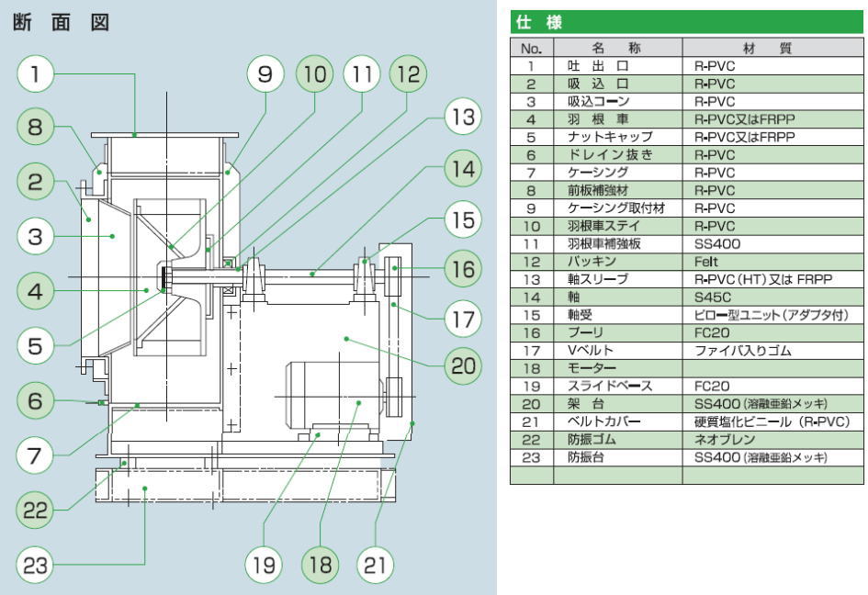Select the SS400 material for 羽根車補強板

point(772,244)
